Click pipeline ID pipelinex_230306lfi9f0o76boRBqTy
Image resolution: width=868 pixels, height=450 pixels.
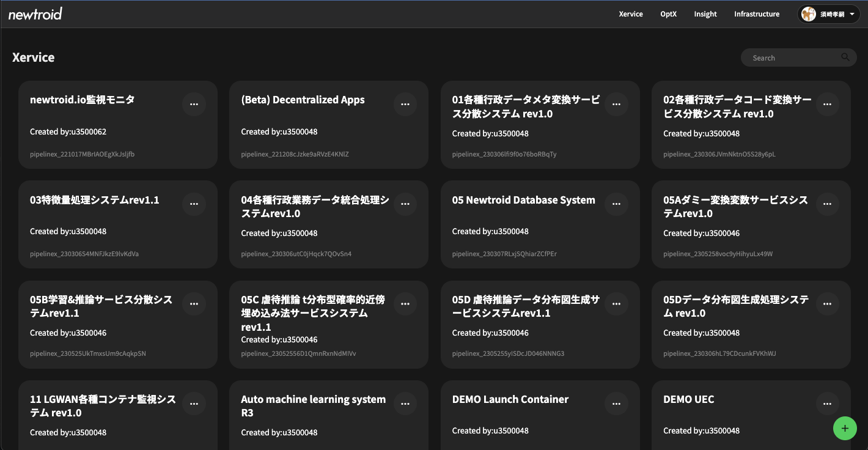click(504, 154)
